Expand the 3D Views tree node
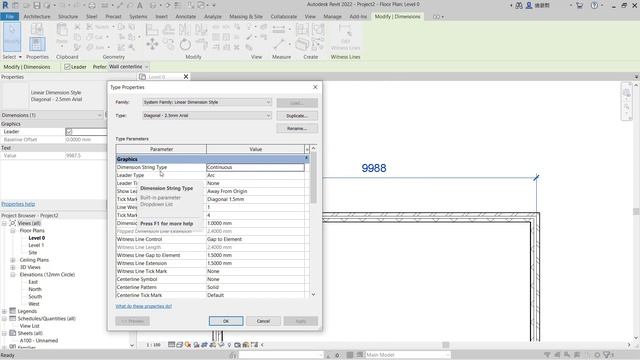 pyautogui.click(x=13, y=267)
